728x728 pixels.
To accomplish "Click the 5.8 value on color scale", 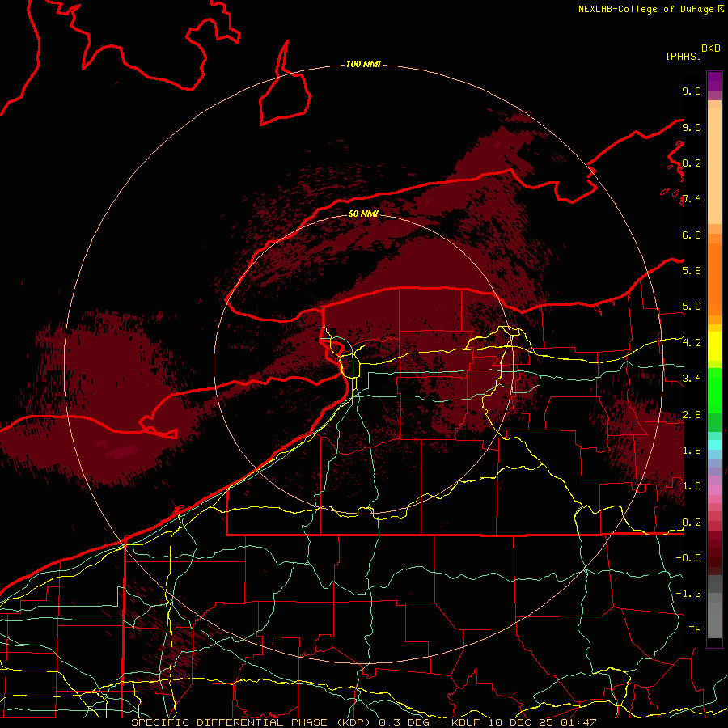I will 692,271.
